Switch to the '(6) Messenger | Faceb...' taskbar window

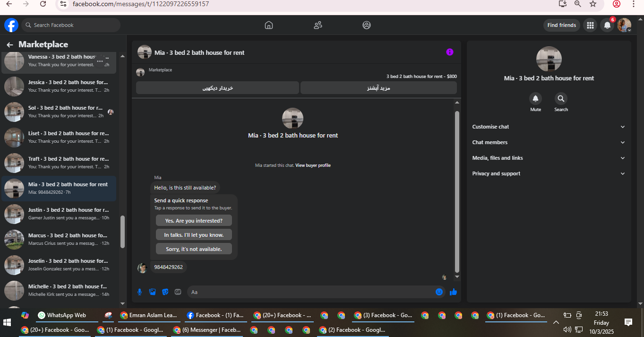click(x=207, y=330)
